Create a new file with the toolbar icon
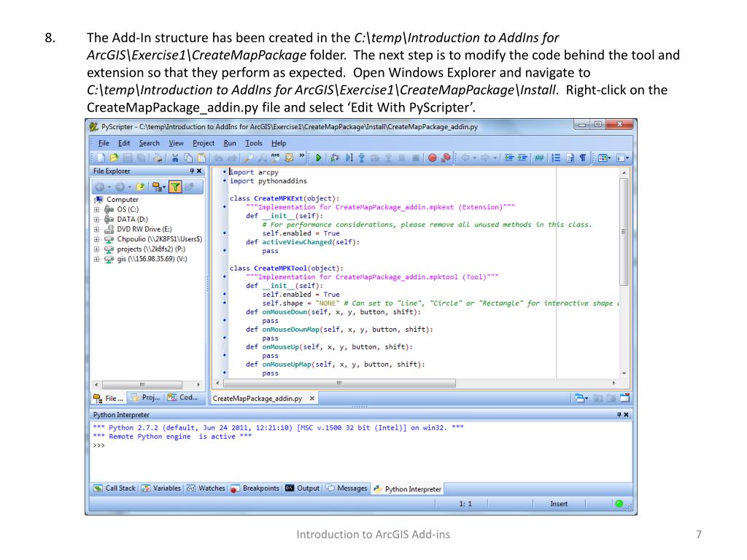The image size is (747, 560). 101,157
